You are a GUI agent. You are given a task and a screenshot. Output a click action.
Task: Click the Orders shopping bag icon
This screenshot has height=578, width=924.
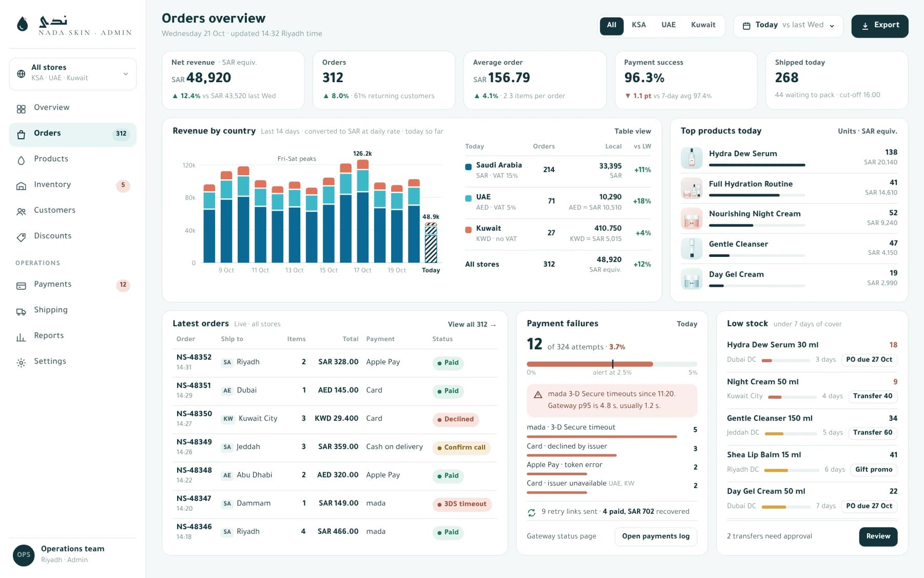coord(21,135)
